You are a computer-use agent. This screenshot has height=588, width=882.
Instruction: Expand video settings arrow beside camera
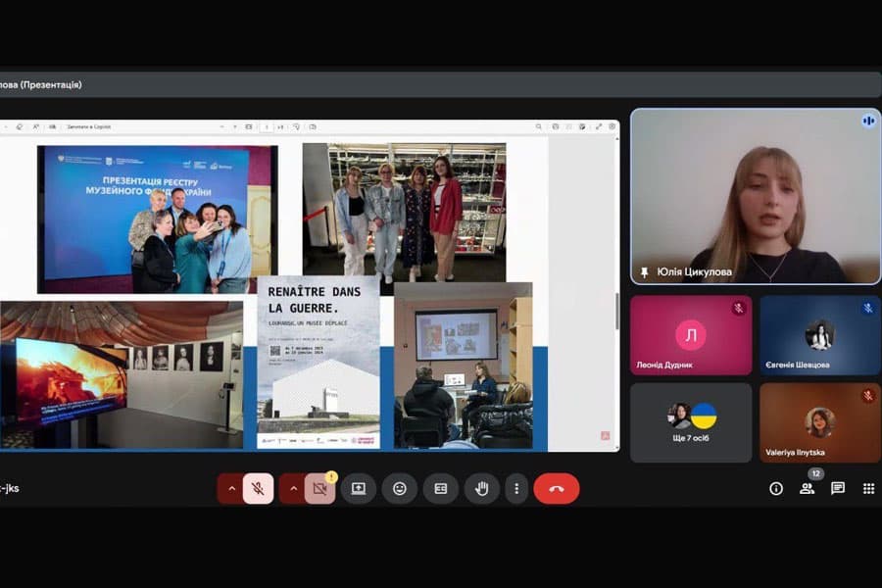(x=293, y=488)
